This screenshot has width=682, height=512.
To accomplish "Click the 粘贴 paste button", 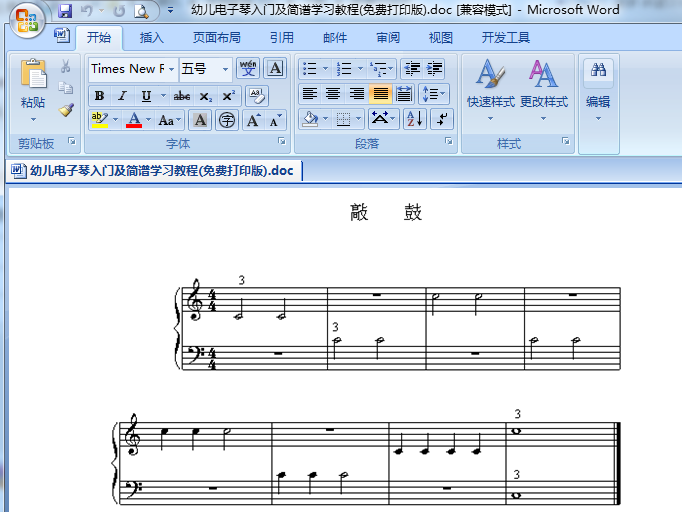I will point(33,83).
